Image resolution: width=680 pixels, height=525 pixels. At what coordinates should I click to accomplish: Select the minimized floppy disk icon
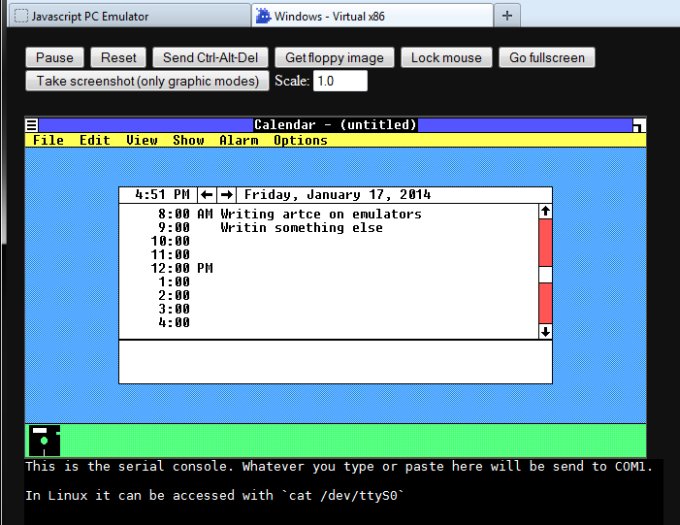(45, 440)
